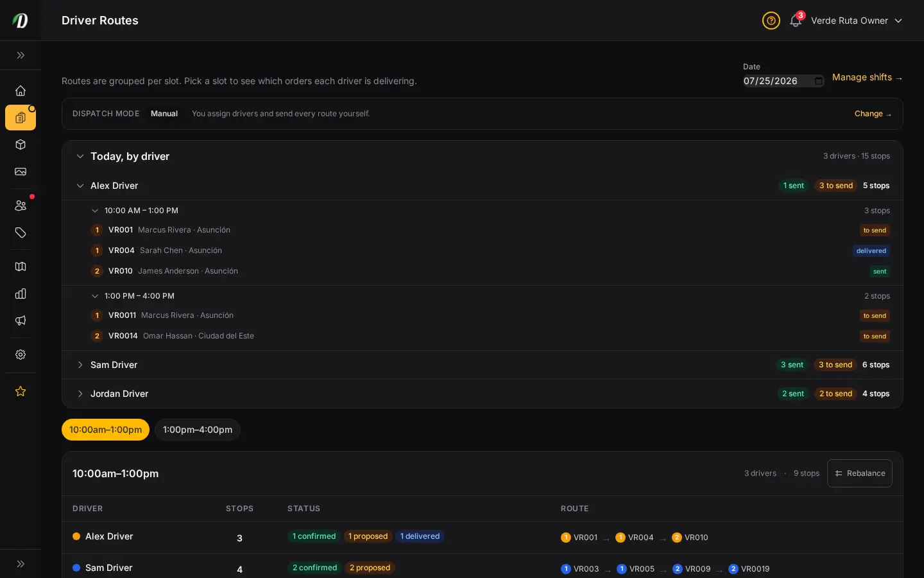
Task: Open the Verde Ruta Owner account dropdown
Action: point(857,21)
